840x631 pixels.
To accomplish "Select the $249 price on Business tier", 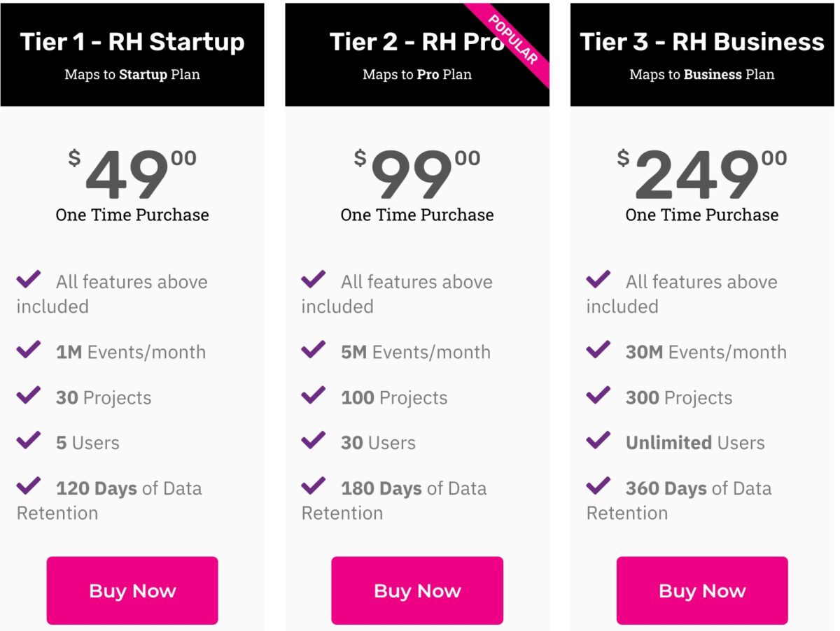I will [x=702, y=175].
